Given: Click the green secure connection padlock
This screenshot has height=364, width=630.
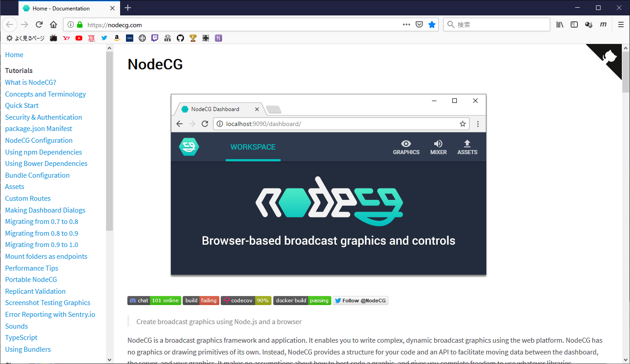Looking at the screenshot, I should tap(80, 25).
